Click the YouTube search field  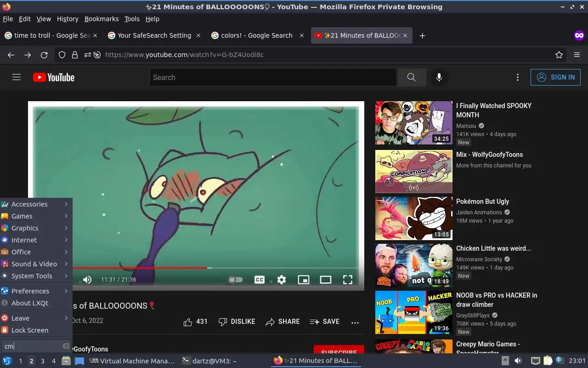coord(273,77)
